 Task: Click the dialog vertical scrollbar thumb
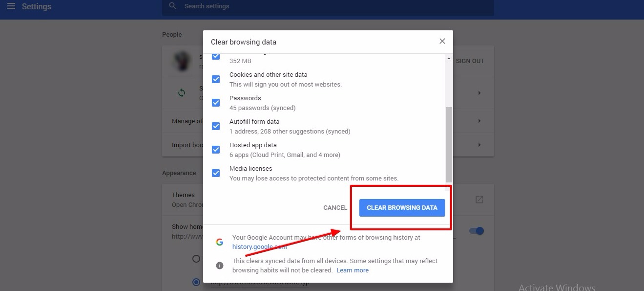449,145
